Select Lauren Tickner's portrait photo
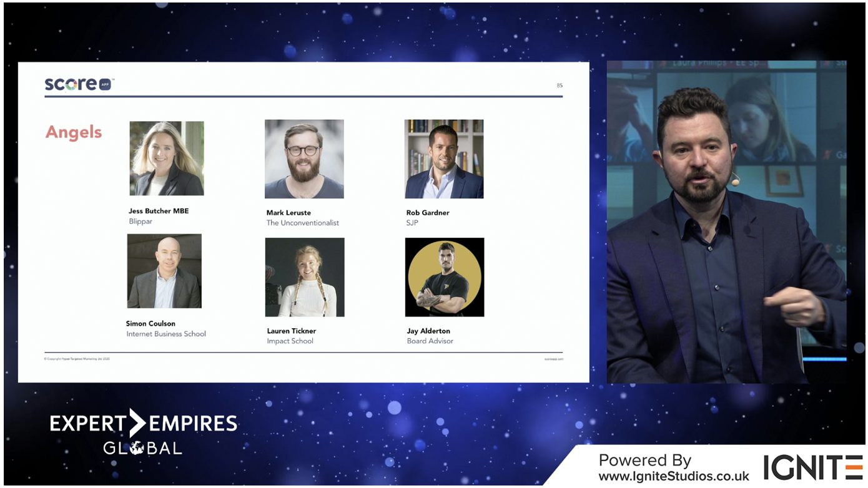Screen dimensions: 868x488 click(x=305, y=277)
